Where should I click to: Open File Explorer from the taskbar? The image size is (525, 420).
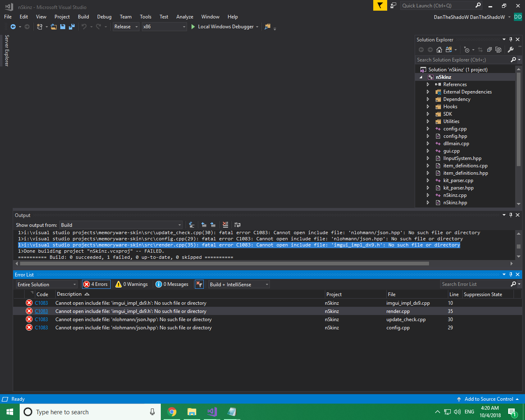192,412
